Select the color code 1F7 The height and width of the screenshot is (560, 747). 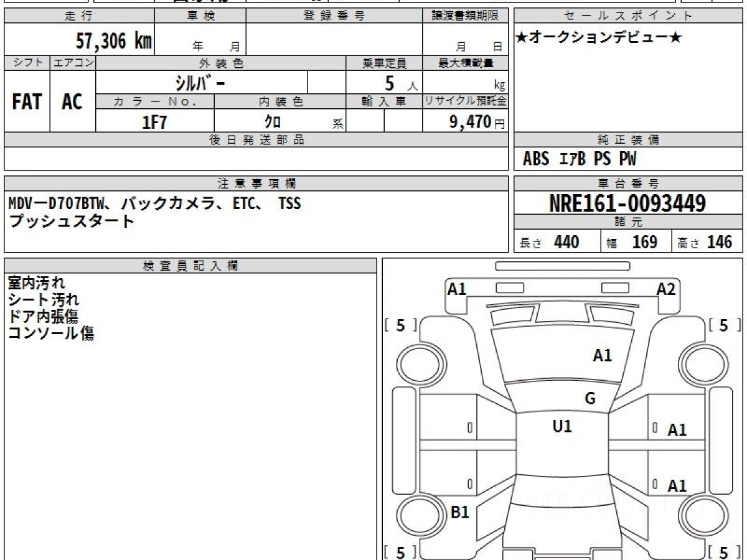pyautogui.click(x=155, y=122)
